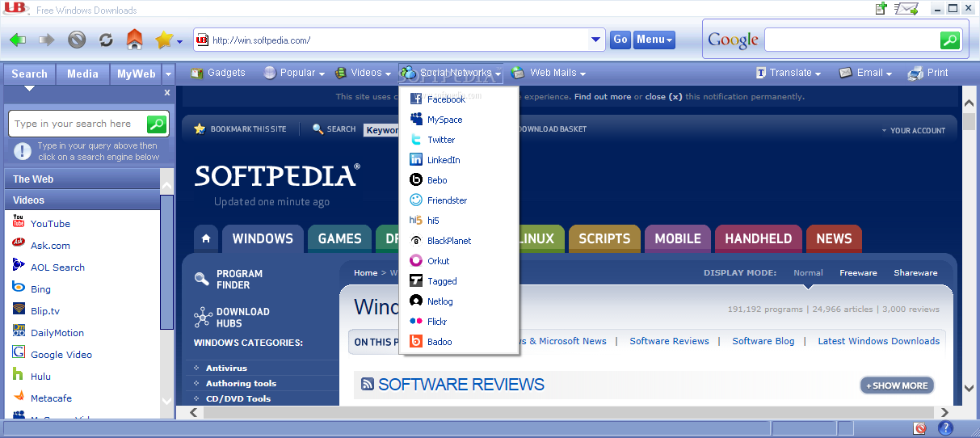Reload the page with refresh icon

click(106, 40)
